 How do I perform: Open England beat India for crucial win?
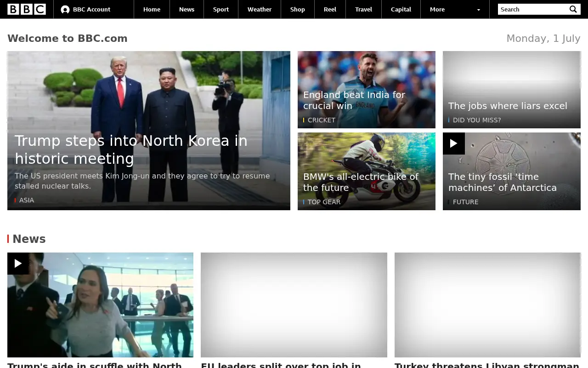pyautogui.click(x=354, y=100)
